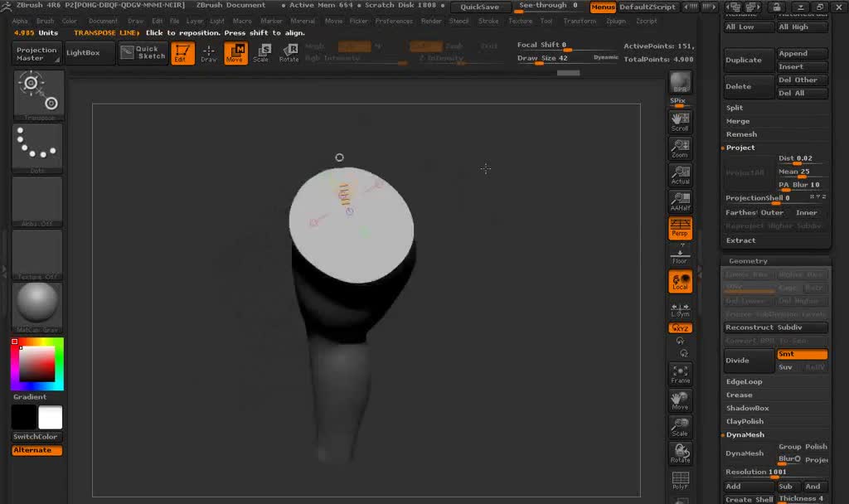Click the Frame mesh icon
The image size is (849, 504).
[680, 374]
